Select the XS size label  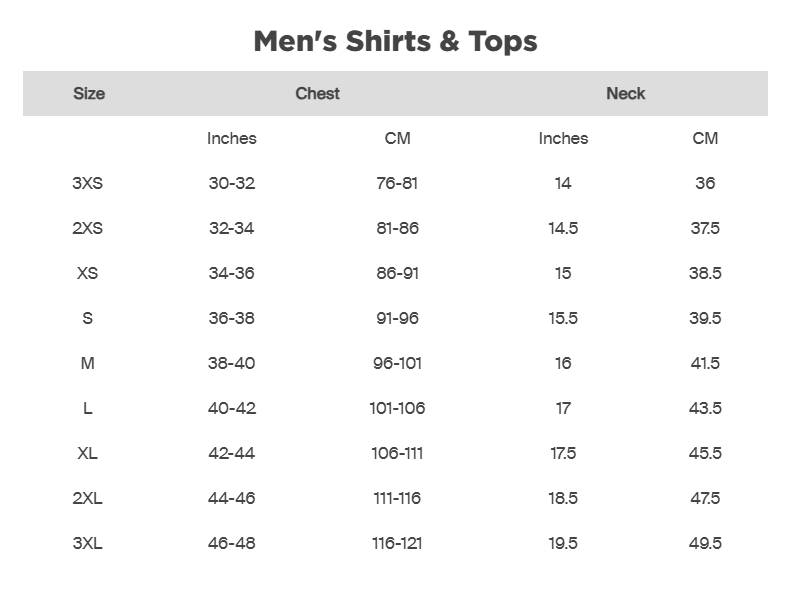[x=88, y=273]
